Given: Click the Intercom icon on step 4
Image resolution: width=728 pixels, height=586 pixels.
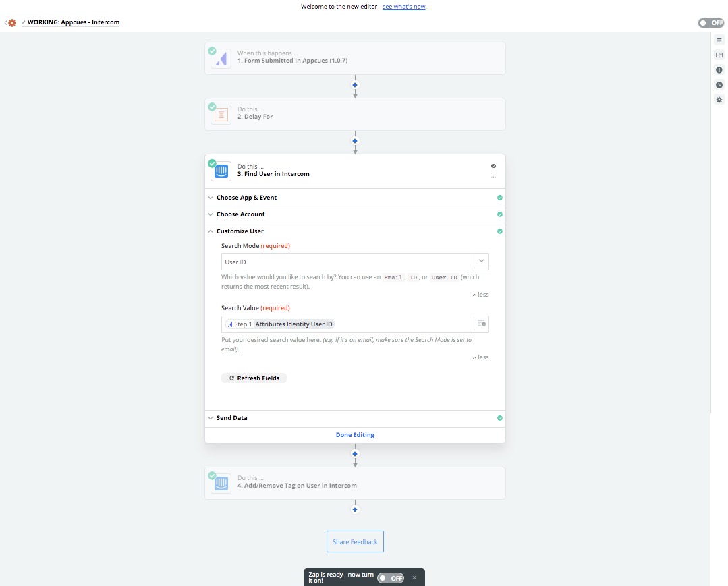Looking at the screenshot, I should [221, 484].
